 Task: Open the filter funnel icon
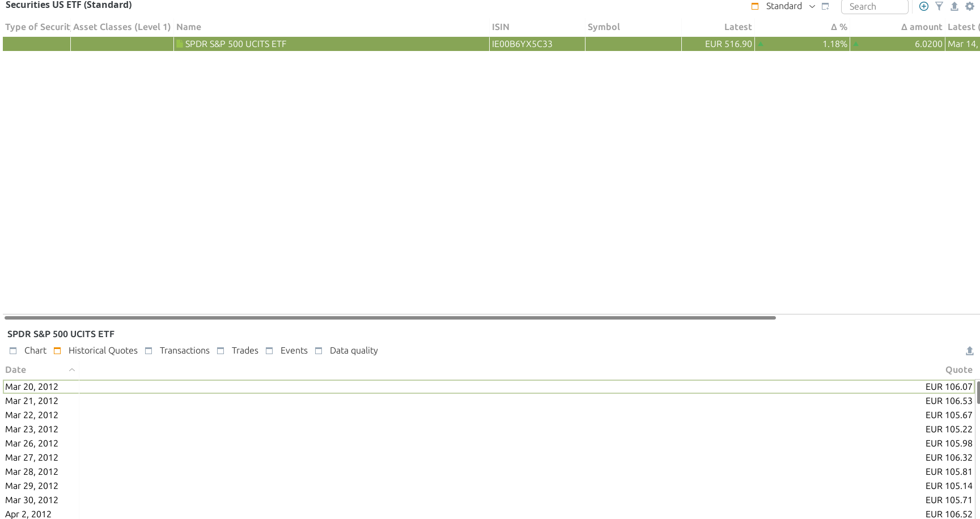click(939, 6)
